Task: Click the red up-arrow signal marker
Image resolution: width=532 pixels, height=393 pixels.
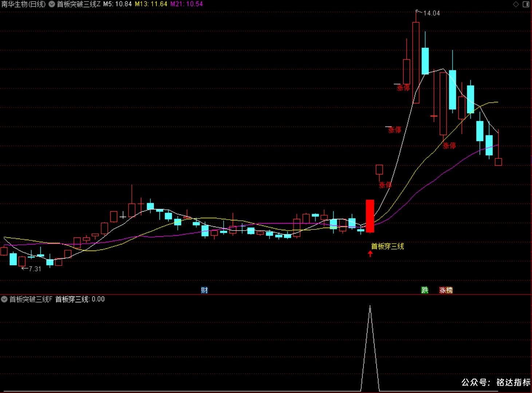Action: [x=370, y=254]
